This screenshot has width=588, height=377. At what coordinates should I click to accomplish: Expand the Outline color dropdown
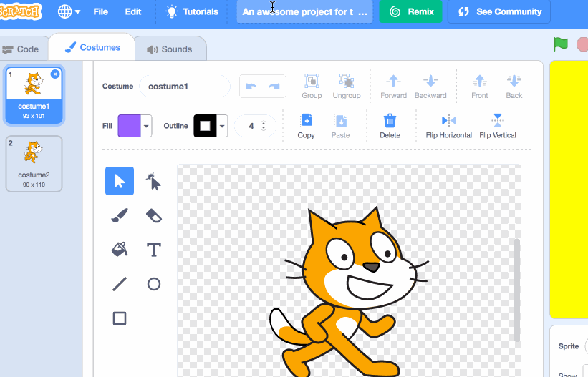coord(222,126)
